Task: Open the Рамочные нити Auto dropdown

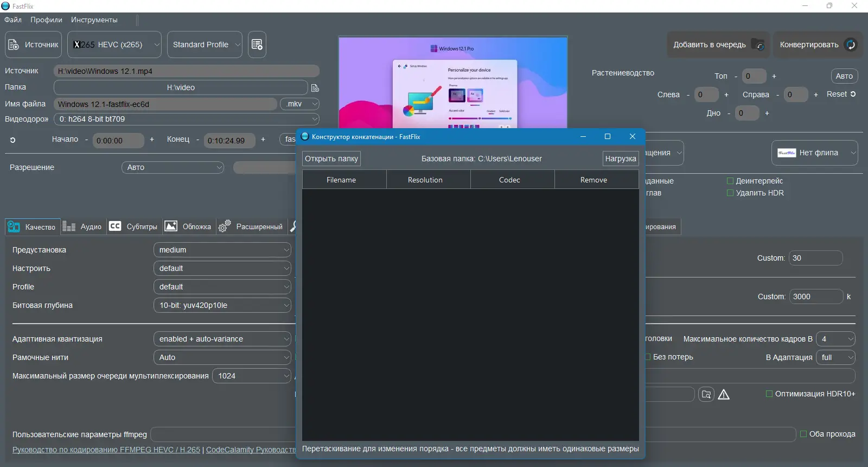Action: coord(222,357)
